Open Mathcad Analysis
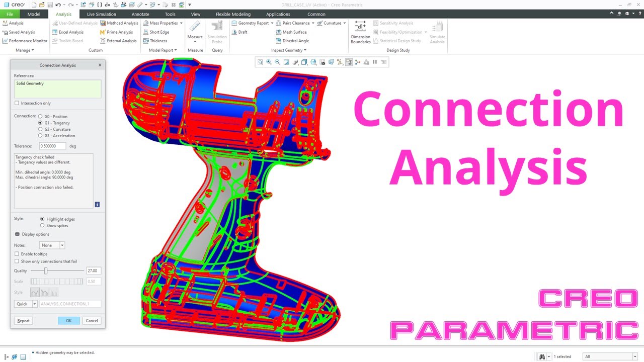644x362 pixels. point(119,23)
